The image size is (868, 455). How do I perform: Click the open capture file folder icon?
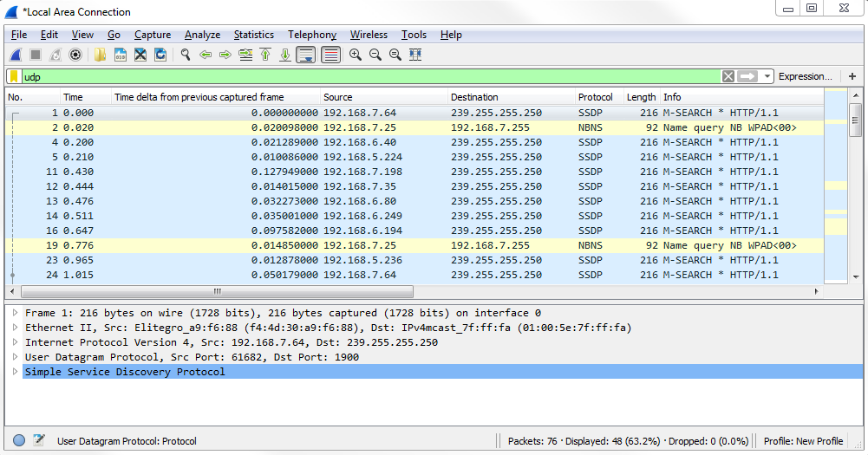(x=101, y=55)
